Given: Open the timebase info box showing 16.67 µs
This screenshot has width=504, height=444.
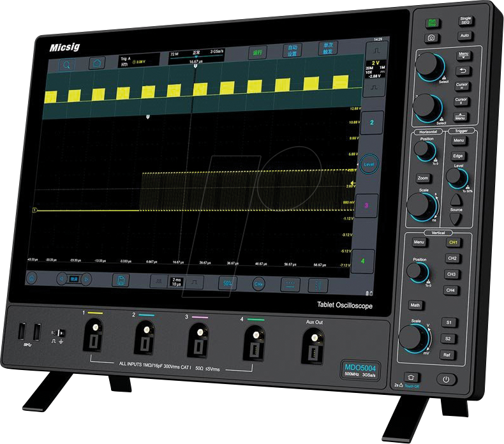Looking at the screenshot, I should click(x=196, y=57).
